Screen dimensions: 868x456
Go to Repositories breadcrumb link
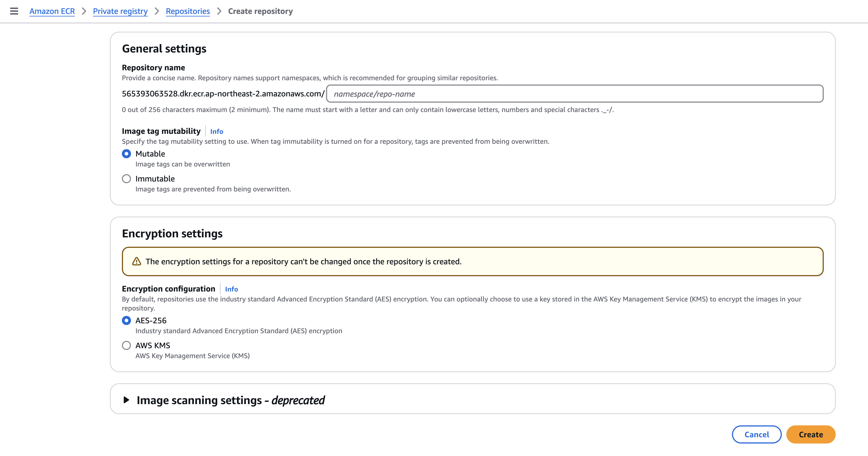pos(188,11)
